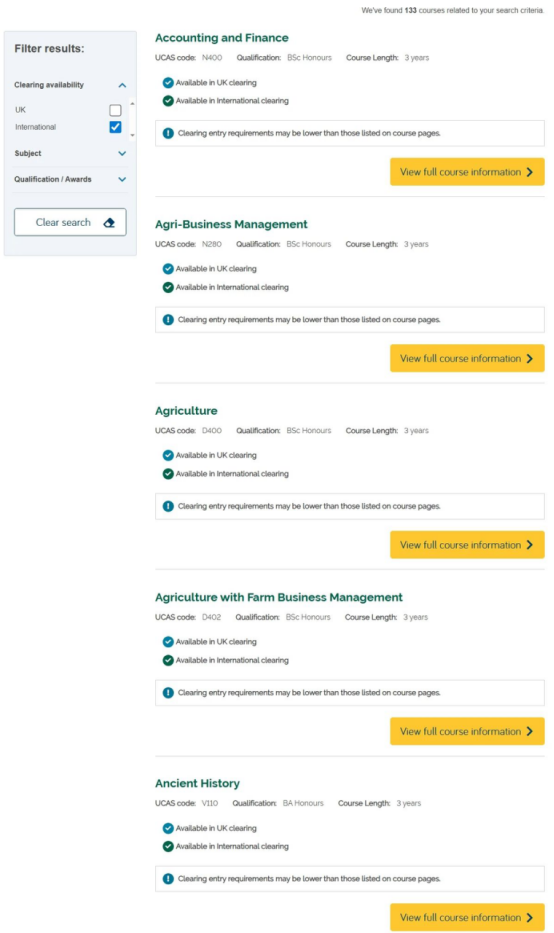Click arrow icon on Agriculture's View full course button
Viewport: 554px width, 933px height.
click(530, 545)
